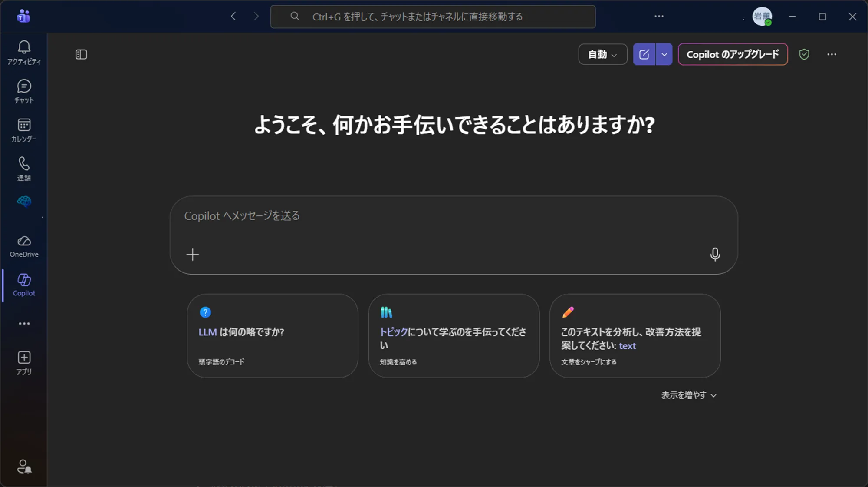Click the Ctrl+G search bar
Viewport: 868px width, 487px height.
click(x=433, y=17)
